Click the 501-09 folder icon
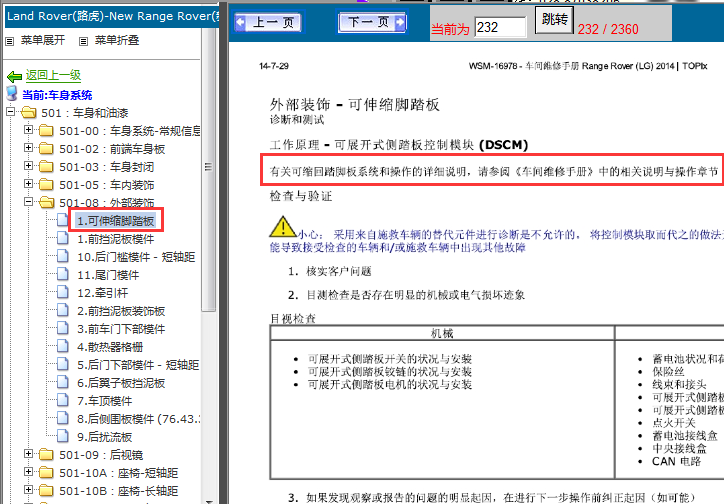This screenshot has height=504, width=724. 46,455
